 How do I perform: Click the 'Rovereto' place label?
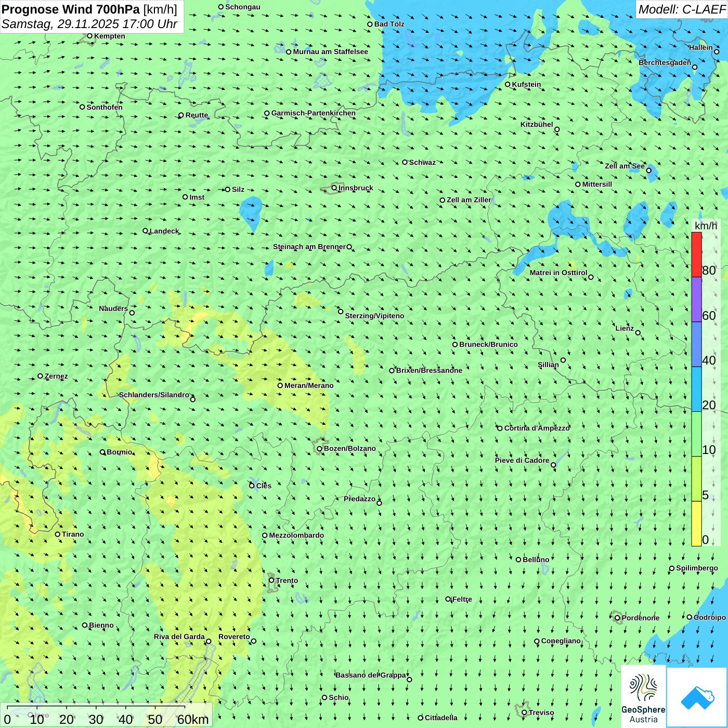(x=234, y=636)
